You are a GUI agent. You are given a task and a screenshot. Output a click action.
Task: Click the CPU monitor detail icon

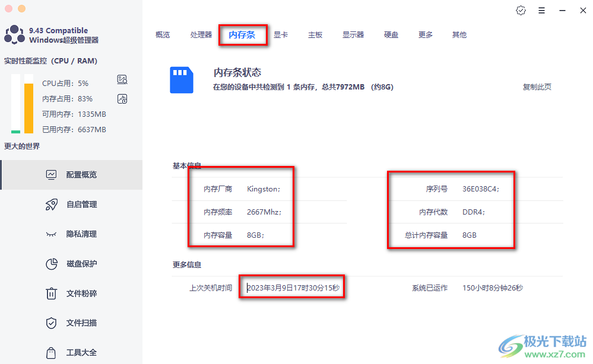coord(122,80)
